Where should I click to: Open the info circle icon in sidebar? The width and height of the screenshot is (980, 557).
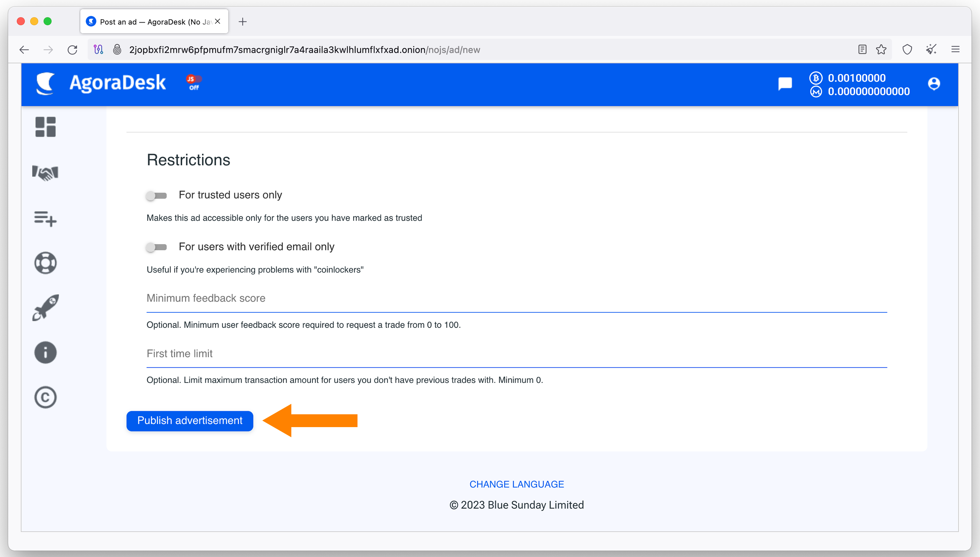pyautogui.click(x=46, y=352)
